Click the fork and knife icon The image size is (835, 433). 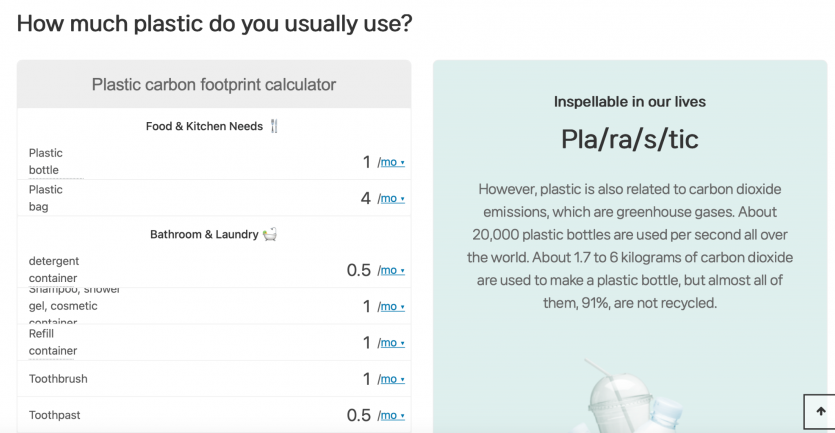coord(275,126)
